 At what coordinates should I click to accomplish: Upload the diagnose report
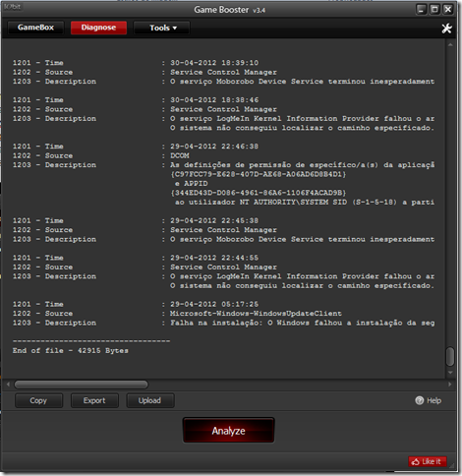click(x=150, y=400)
